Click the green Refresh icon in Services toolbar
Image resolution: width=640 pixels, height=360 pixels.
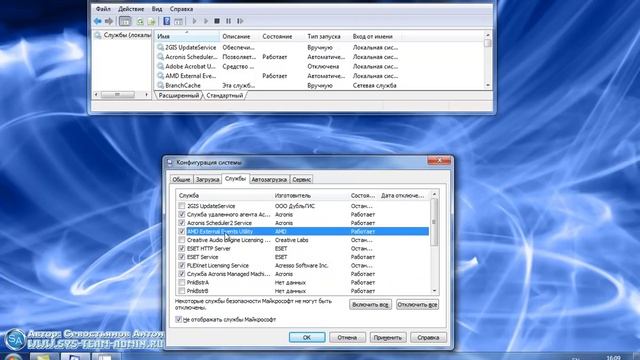[x=140, y=21]
